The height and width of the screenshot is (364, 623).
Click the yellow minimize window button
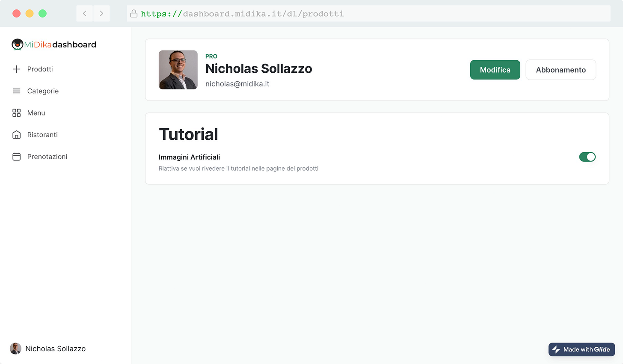coord(30,13)
